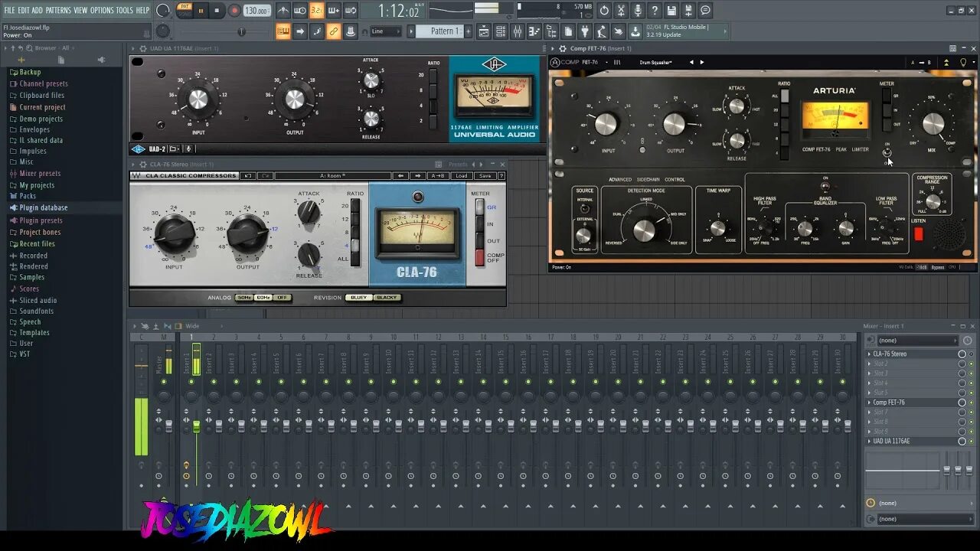Pause playback with the transport pause button
The width and height of the screenshot is (980, 551).
point(201,11)
